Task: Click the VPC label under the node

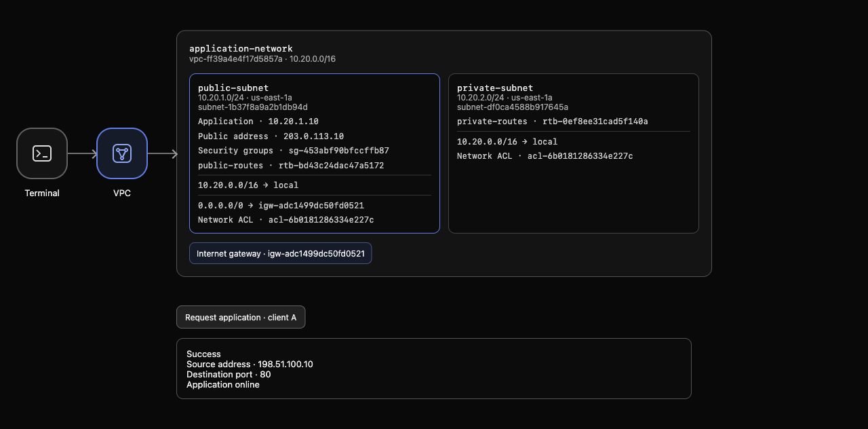Action: point(122,193)
